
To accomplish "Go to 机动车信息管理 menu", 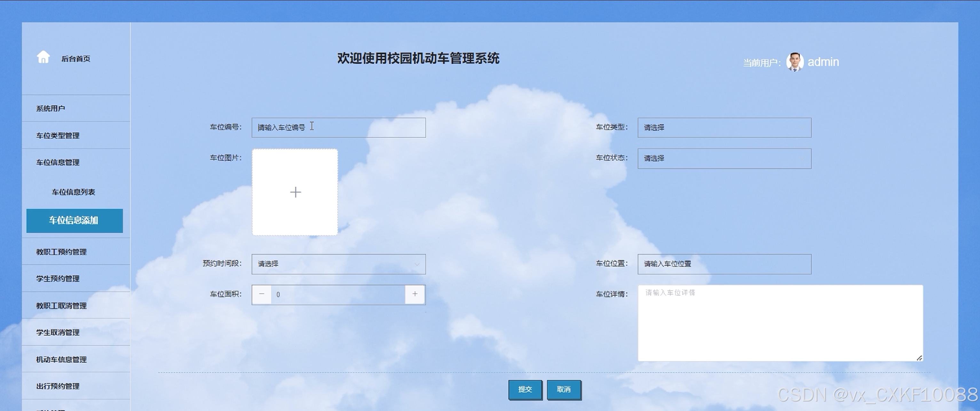I will pos(61,360).
